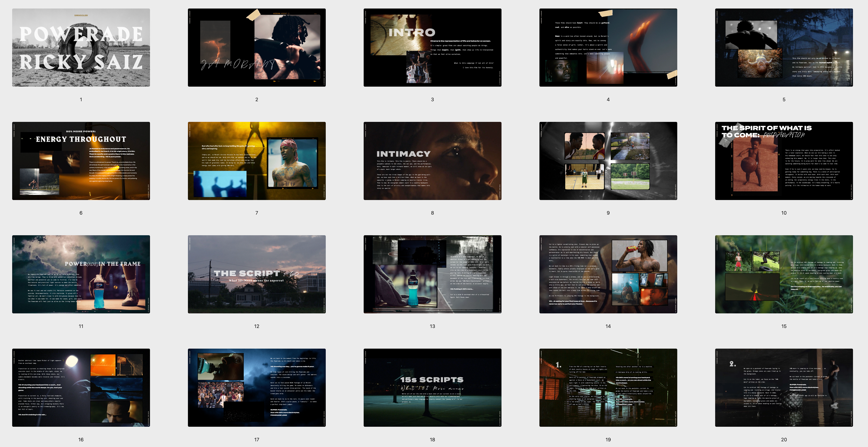Click slide 20 marked with number 2

pyautogui.click(x=784, y=387)
